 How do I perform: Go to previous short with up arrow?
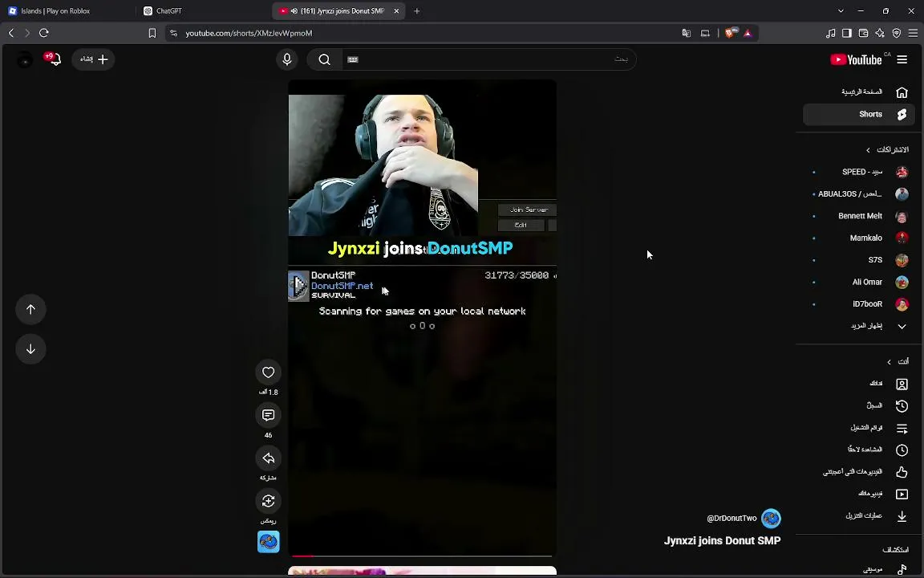pos(30,309)
